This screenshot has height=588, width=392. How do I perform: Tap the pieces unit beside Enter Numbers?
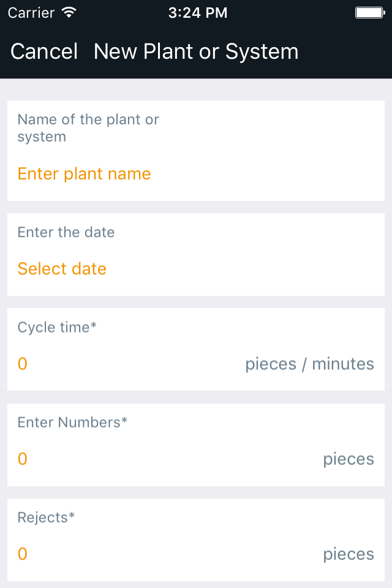pos(349,459)
